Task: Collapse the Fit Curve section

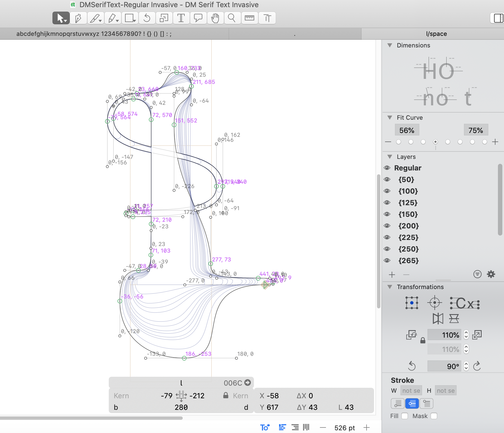Action: (390, 117)
